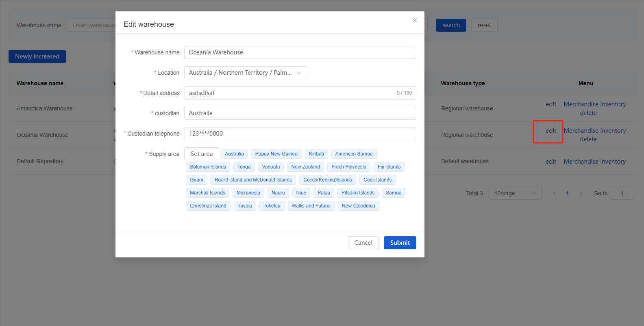Click the Papua New Guinea tag
Viewport: 644px width, 326px height.
click(276, 154)
